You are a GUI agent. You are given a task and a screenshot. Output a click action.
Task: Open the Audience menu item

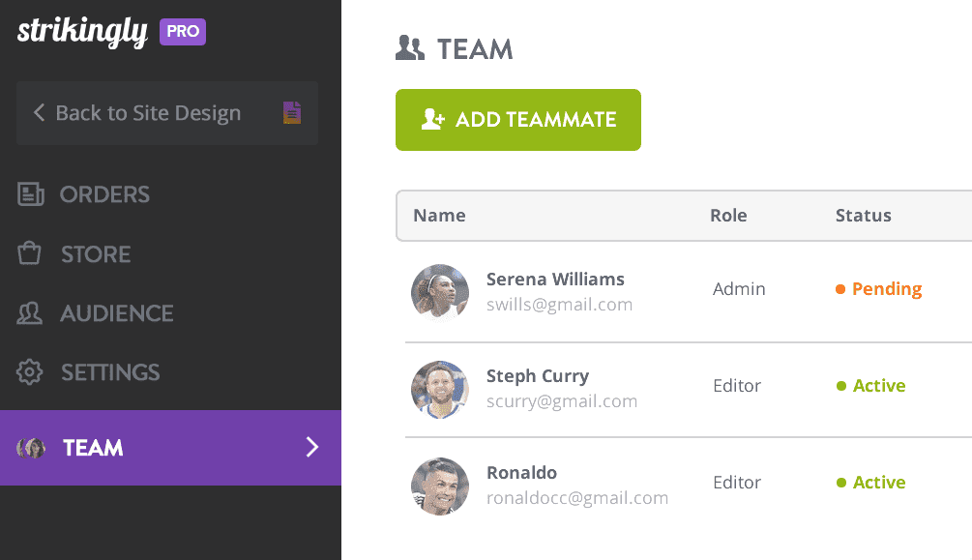tap(116, 313)
